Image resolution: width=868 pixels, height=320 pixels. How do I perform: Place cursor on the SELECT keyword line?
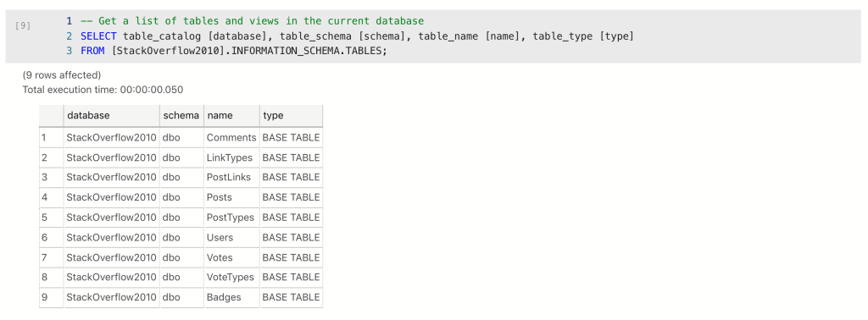(x=357, y=36)
